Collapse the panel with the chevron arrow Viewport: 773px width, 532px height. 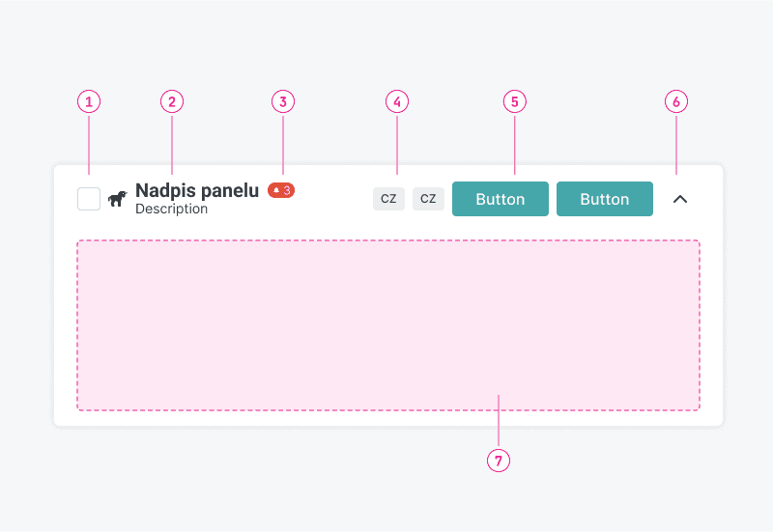click(680, 199)
